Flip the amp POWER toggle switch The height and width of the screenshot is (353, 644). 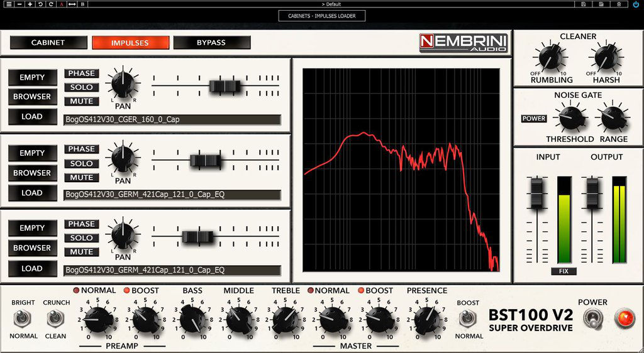point(593,318)
